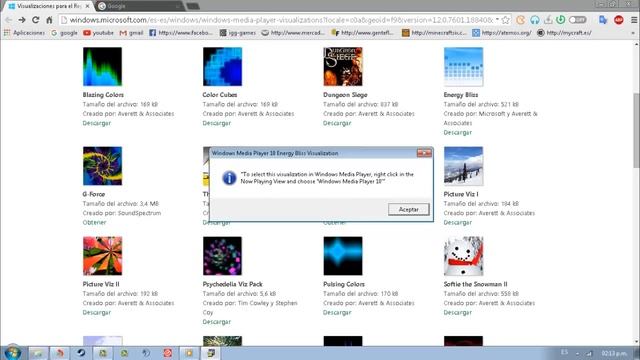Click the green circular extension icon

(561, 20)
